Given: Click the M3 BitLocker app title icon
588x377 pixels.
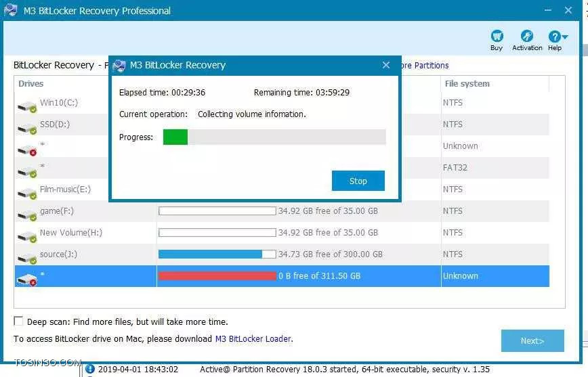Looking at the screenshot, I should [x=11, y=10].
